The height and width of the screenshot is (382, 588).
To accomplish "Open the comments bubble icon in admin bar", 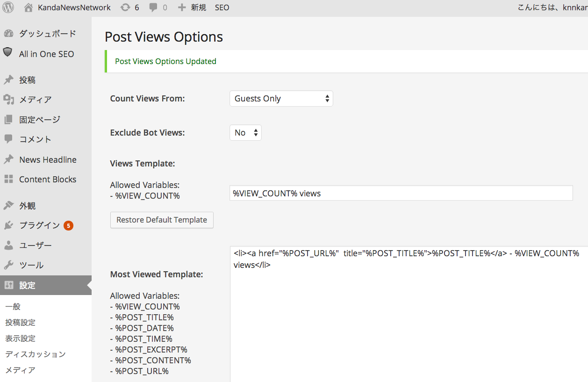I will point(153,7).
